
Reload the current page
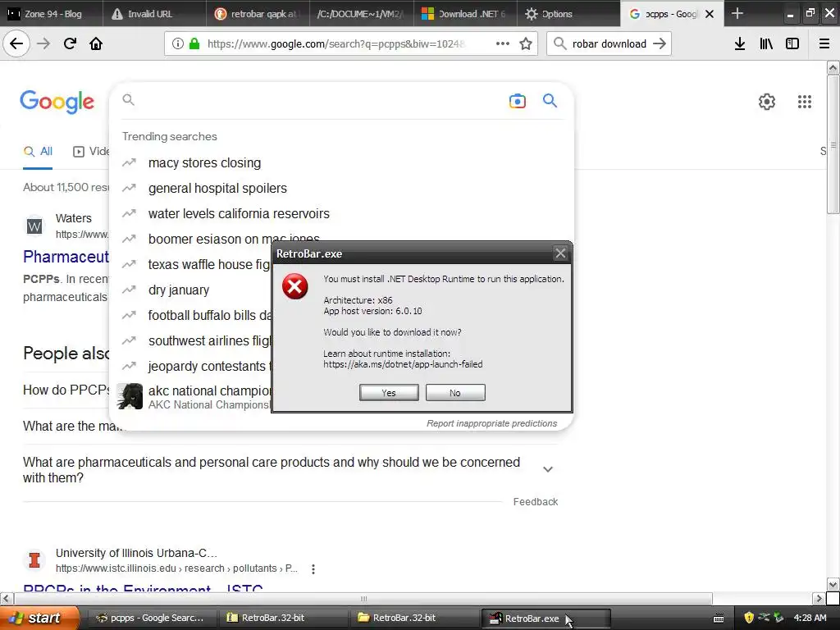pos(70,44)
